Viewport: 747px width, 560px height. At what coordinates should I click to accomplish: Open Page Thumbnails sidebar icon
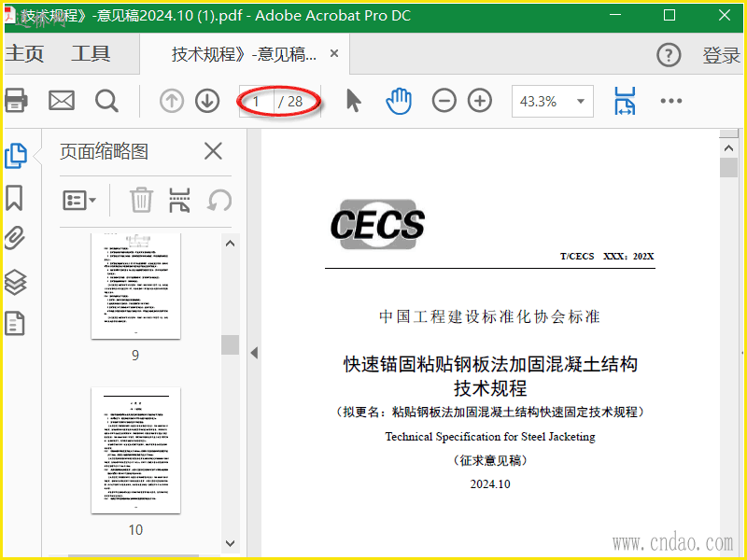click(16, 156)
